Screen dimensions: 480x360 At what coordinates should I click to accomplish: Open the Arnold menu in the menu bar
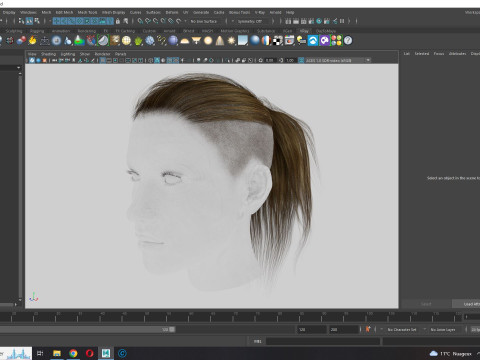(x=276, y=12)
